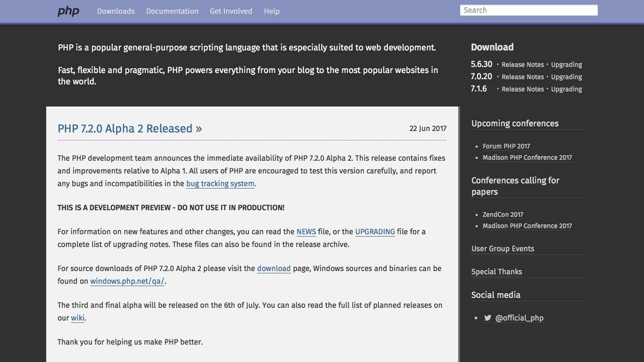
Task: Select Get Involved in the navigation
Action: click(231, 11)
